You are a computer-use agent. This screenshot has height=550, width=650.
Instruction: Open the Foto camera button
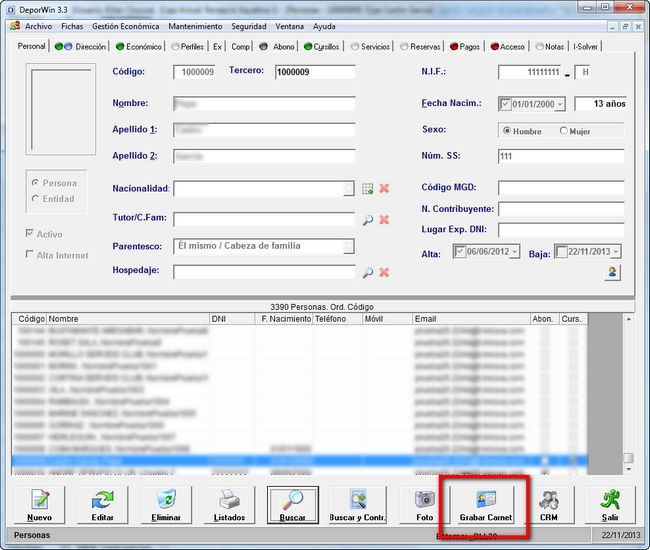tap(424, 505)
